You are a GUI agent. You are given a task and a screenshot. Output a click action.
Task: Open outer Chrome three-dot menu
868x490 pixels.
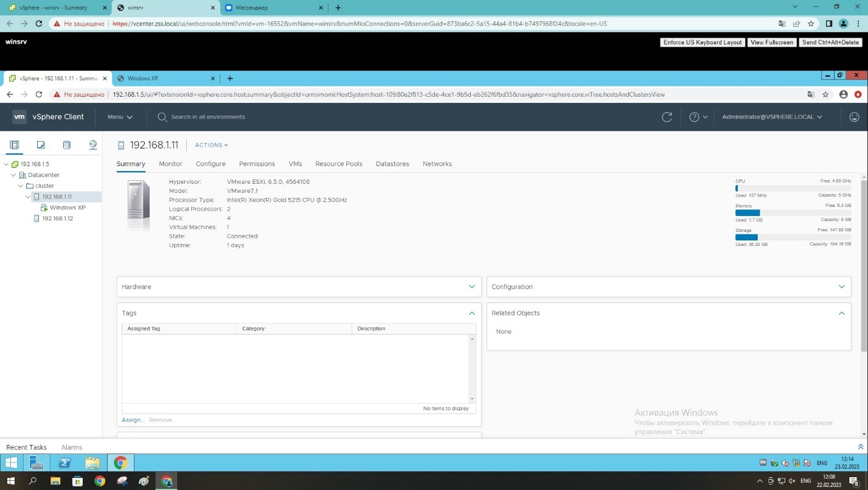[858, 24]
